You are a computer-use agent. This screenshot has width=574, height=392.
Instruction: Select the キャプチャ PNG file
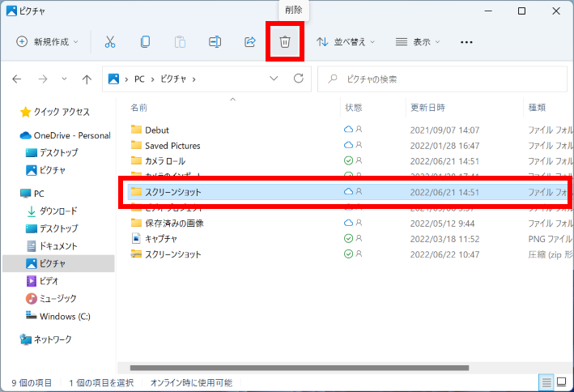pyautogui.click(x=154, y=239)
